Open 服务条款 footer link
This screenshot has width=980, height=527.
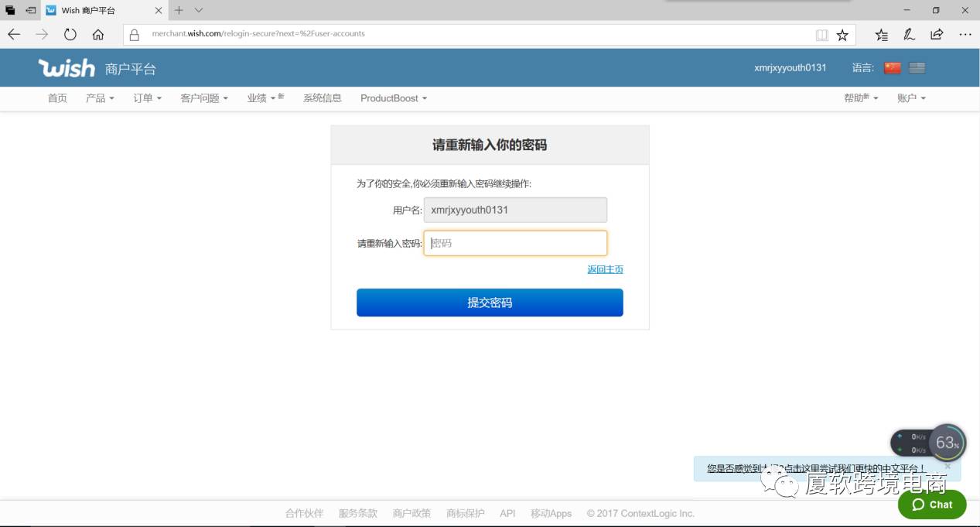(358, 513)
